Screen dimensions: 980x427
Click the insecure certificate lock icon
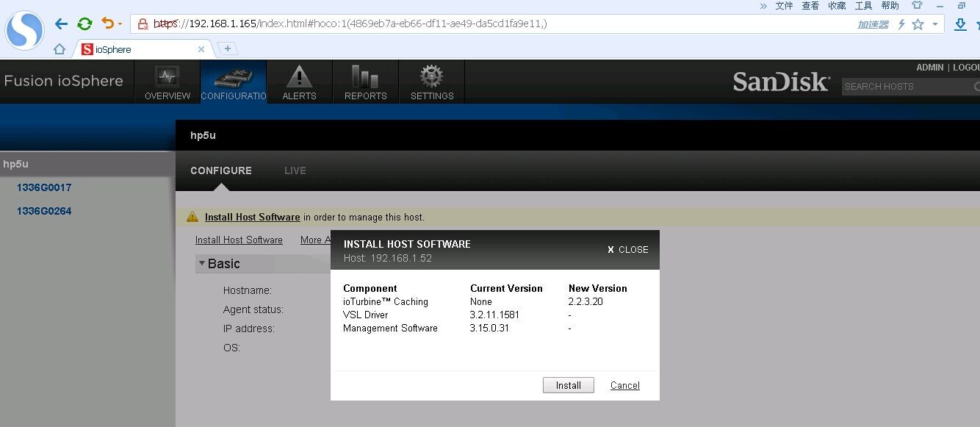pyautogui.click(x=143, y=24)
